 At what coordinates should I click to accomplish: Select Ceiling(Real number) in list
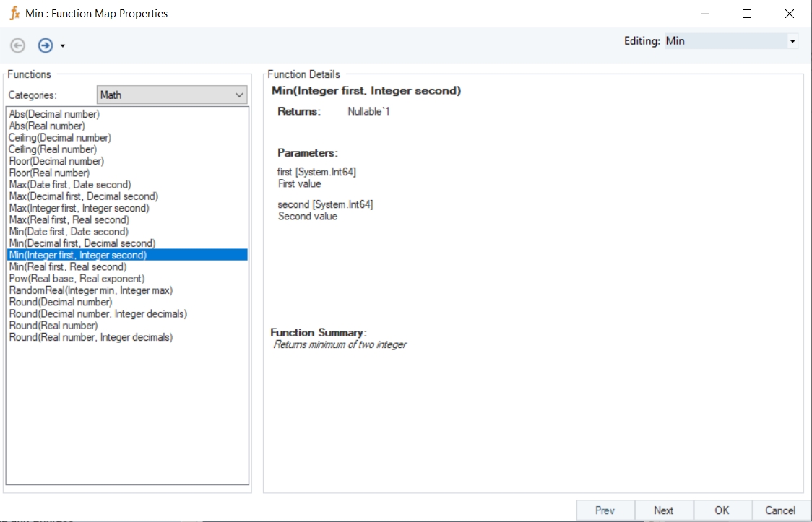pos(53,149)
